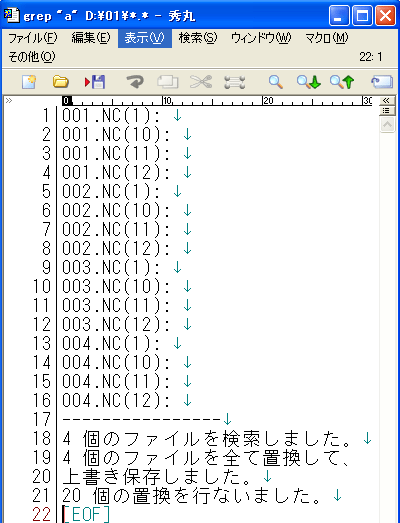400x523 pixels.
Task: Click line number 17 in the gutter
Action: [x=42, y=420]
